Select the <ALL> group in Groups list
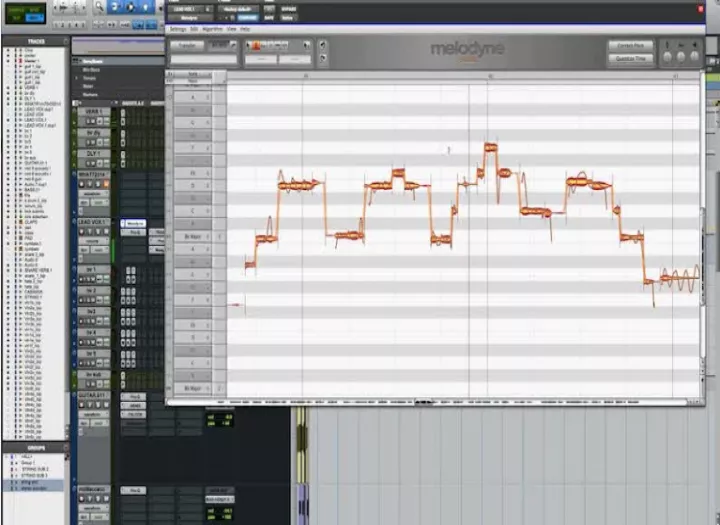 coord(26,457)
